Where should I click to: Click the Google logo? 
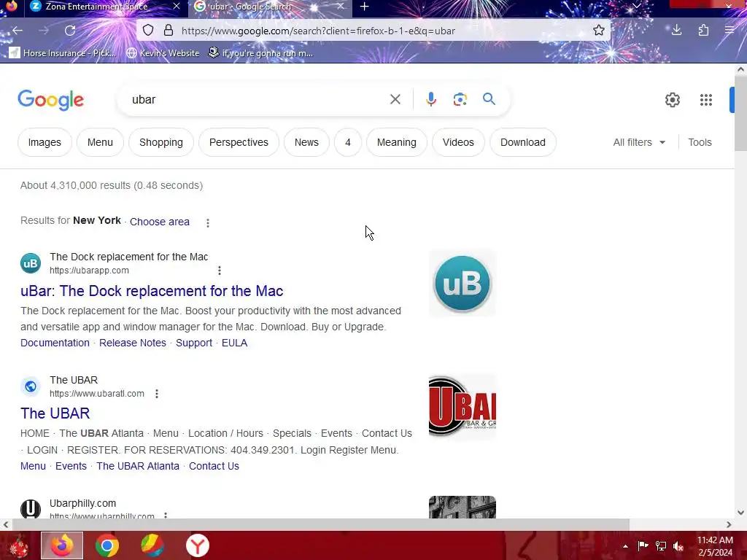click(x=50, y=99)
